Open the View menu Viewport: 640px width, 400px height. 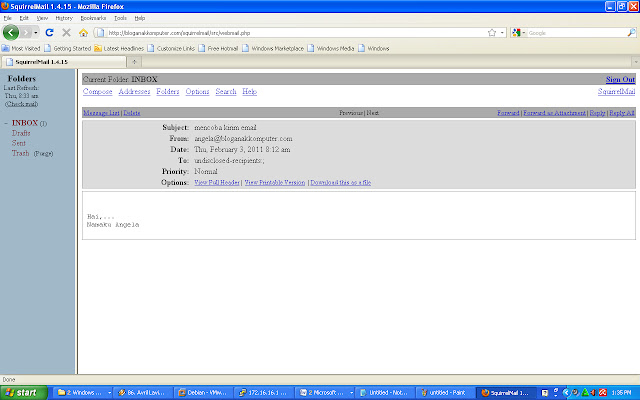42,18
